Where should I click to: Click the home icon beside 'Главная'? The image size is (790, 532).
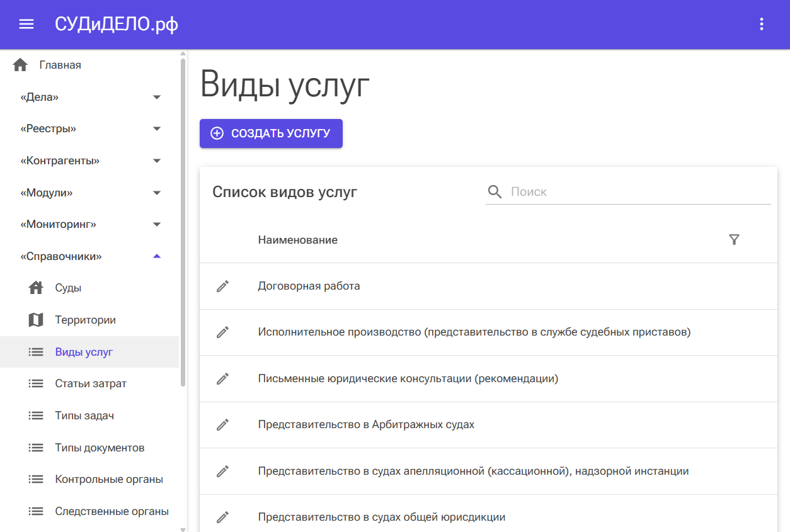point(20,65)
